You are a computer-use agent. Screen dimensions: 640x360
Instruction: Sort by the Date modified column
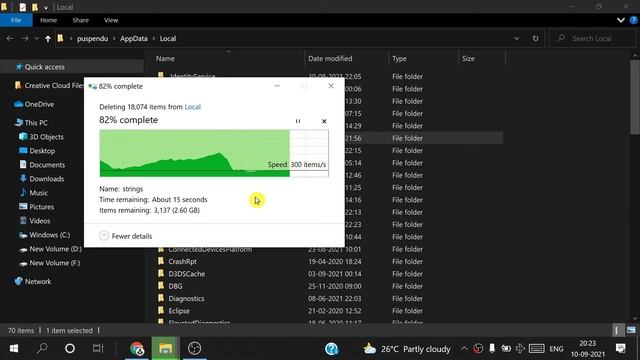[x=330, y=58]
